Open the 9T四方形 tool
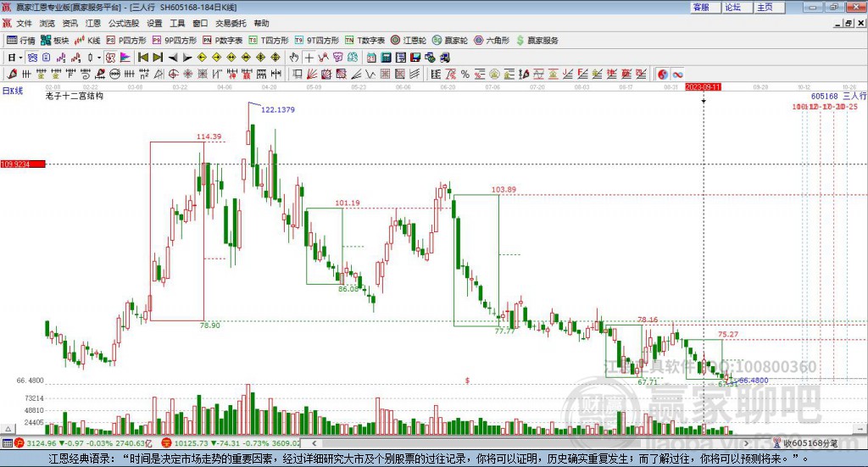 316,41
